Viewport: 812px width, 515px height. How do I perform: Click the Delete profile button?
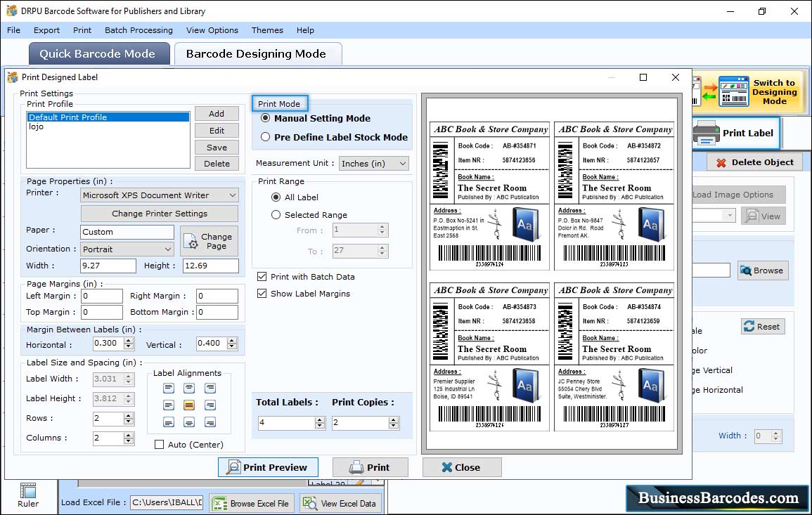click(x=217, y=164)
